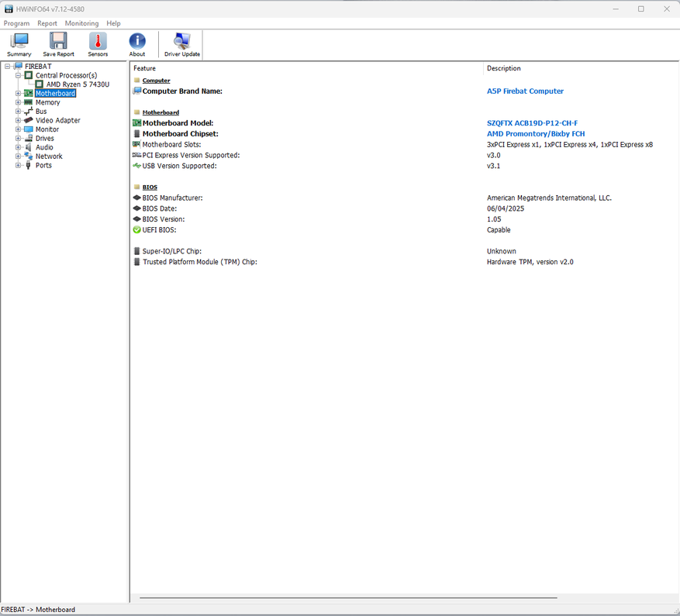680x616 pixels.
Task: Click the Computer Brand Name icon
Action: [137, 91]
